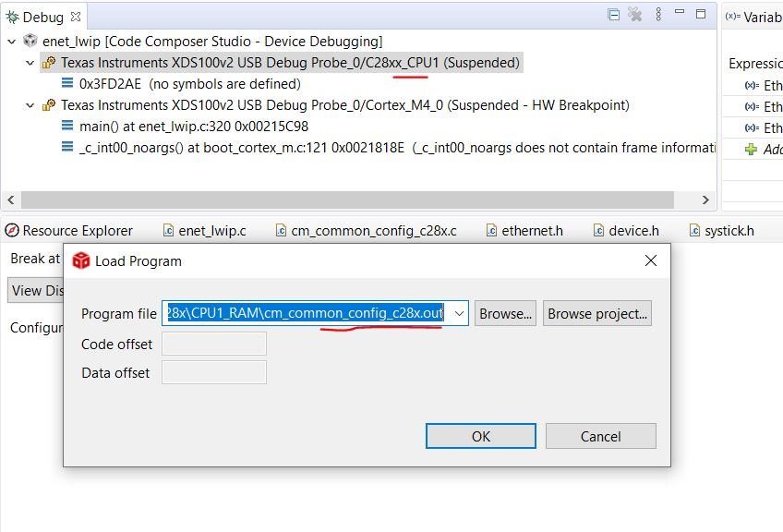Collapse the C28xx_CPU1 debug probe node
Viewport: 783px width, 532px height.
tap(30, 63)
